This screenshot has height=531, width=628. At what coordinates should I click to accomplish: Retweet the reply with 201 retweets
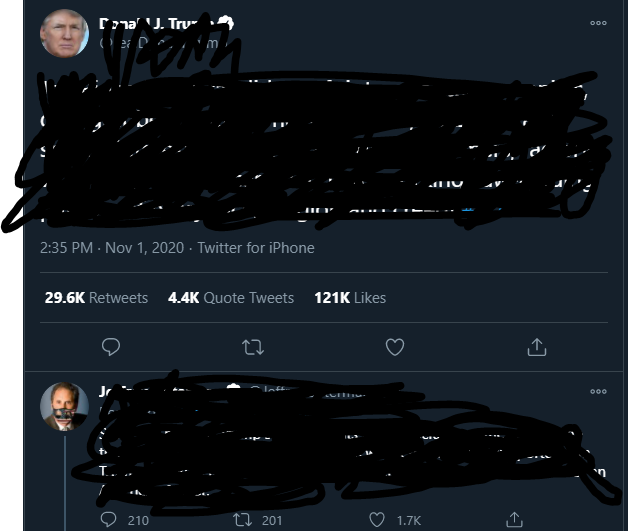coord(242,520)
